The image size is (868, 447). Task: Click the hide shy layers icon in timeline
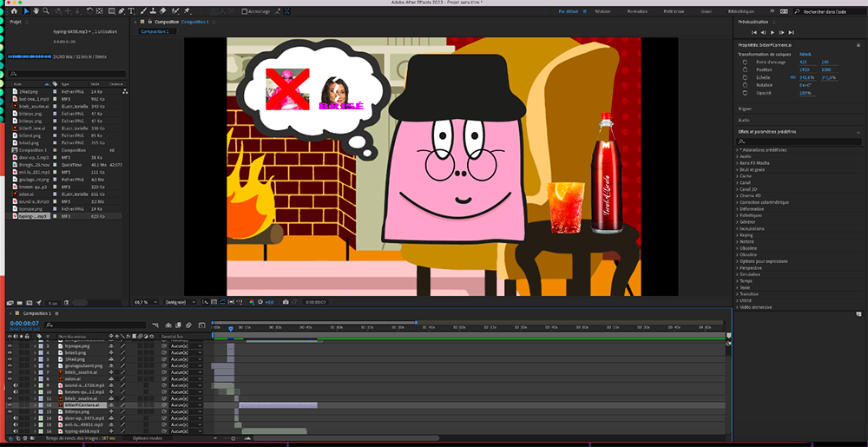pos(168,325)
